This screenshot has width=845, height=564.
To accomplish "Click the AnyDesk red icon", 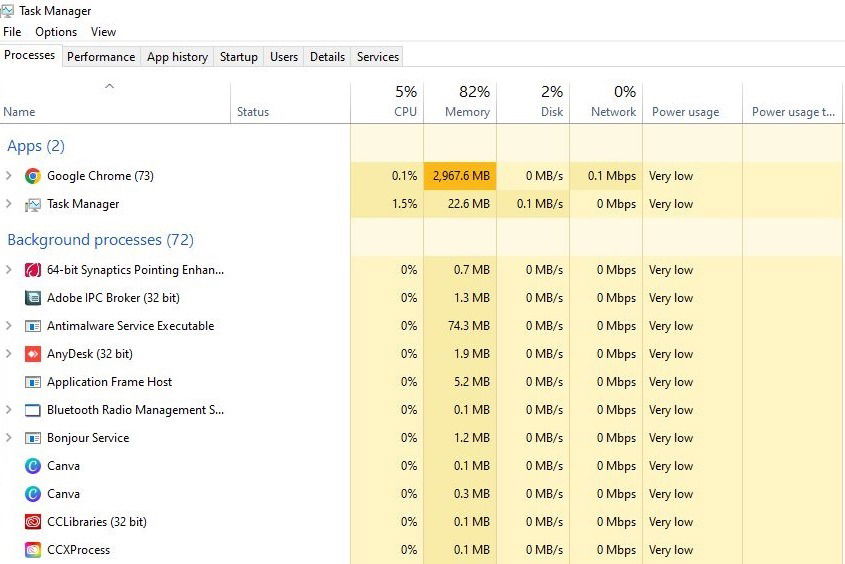I will [33, 354].
